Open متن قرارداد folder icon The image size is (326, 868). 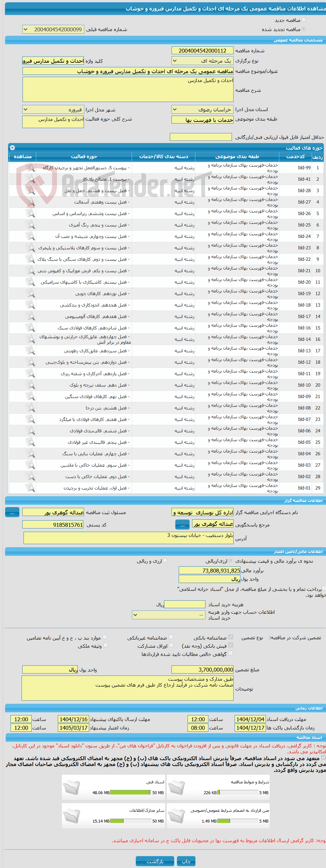pos(176,815)
